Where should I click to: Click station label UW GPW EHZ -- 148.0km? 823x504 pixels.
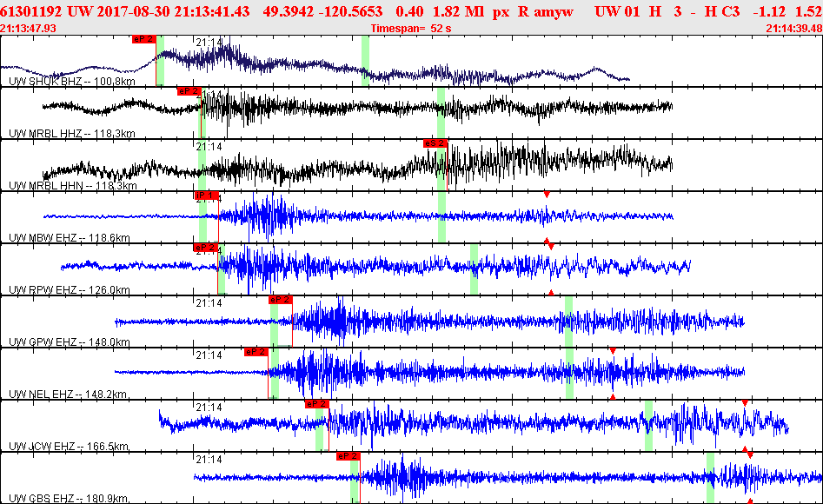coord(70,342)
